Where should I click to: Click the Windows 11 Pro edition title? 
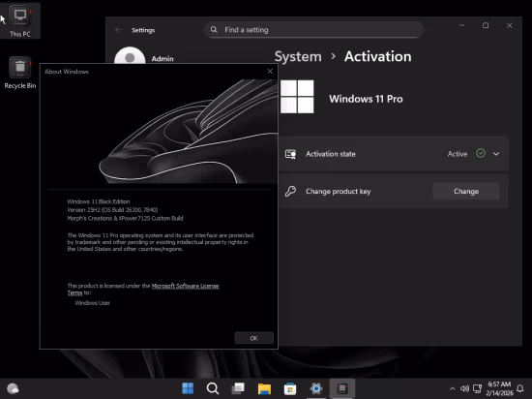pos(366,99)
